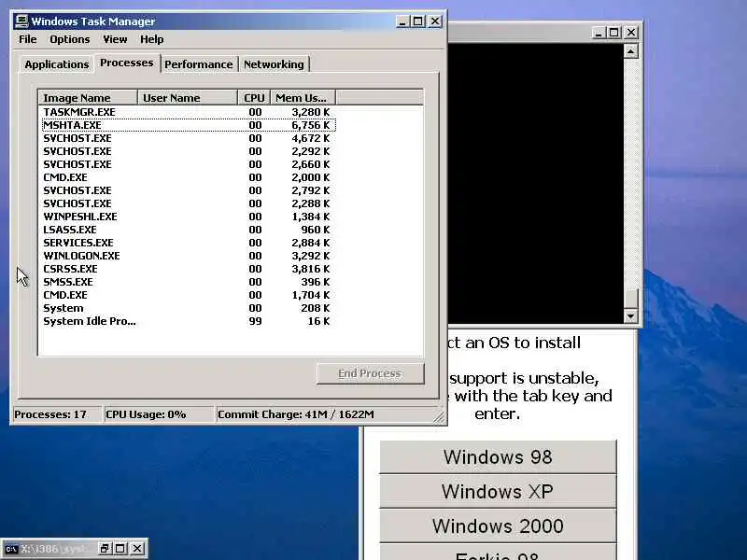Viewport: 747px width, 560px height.
Task: Sort by User Name column header
Action: pyautogui.click(x=188, y=98)
